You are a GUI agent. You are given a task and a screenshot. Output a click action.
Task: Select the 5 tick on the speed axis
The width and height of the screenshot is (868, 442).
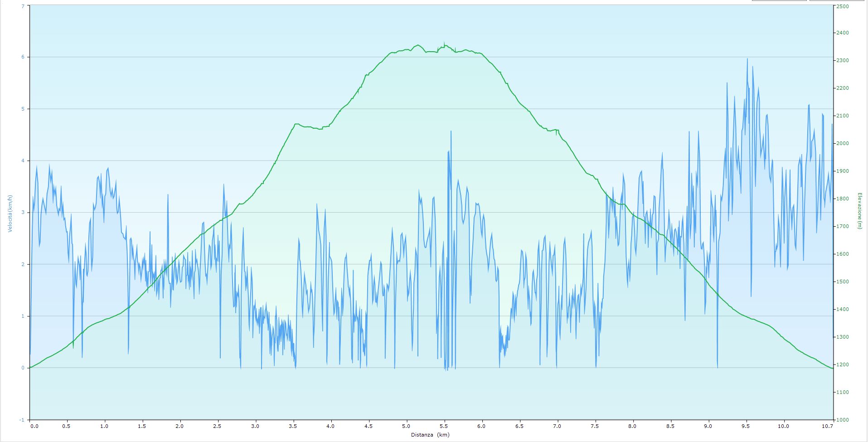coord(23,109)
